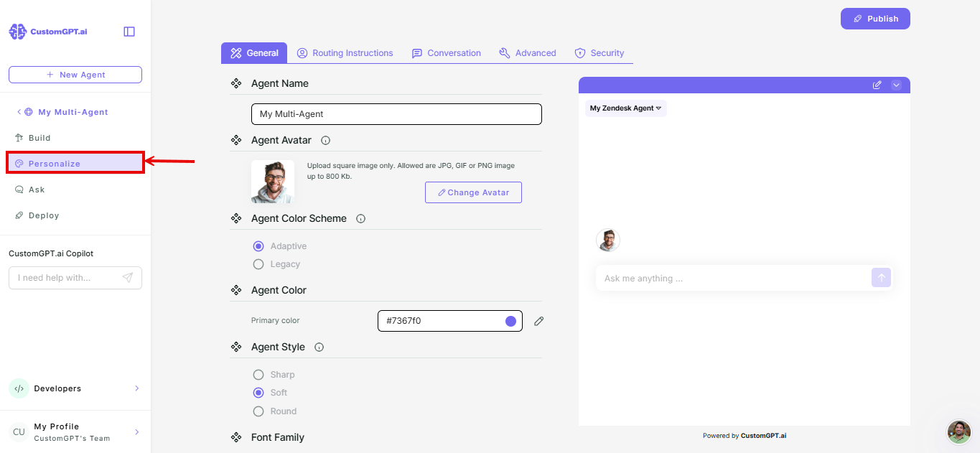Collapse the sidebar with the panel icon
Viewport: 980px width, 453px height.
(x=129, y=32)
